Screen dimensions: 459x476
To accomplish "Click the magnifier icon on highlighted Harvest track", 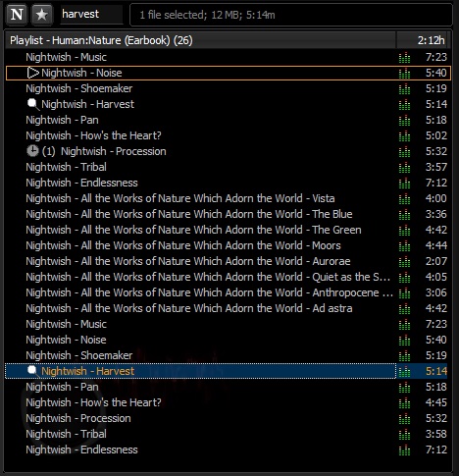I will click(x=32, y=371).
